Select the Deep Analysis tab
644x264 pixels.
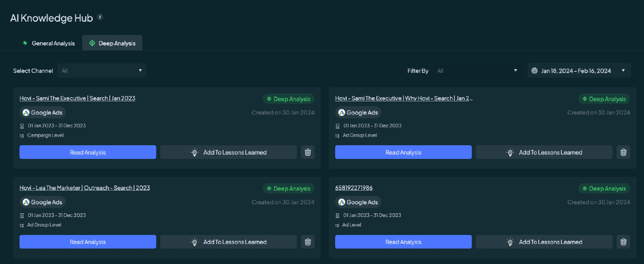click(x=112, y=43)
